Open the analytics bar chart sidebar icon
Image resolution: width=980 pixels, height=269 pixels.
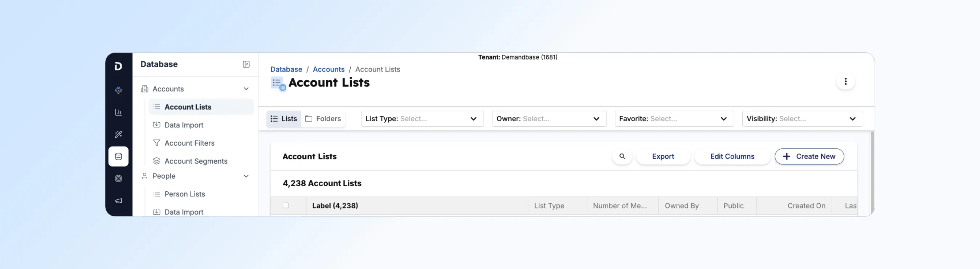coord(118,112)
